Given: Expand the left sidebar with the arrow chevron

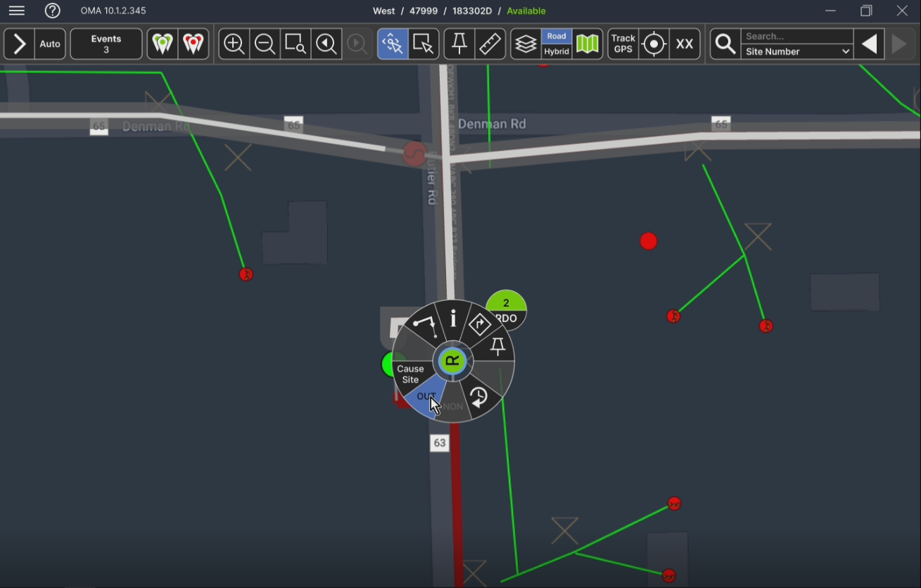Looking at the screenshot, I should click(18, 43).
